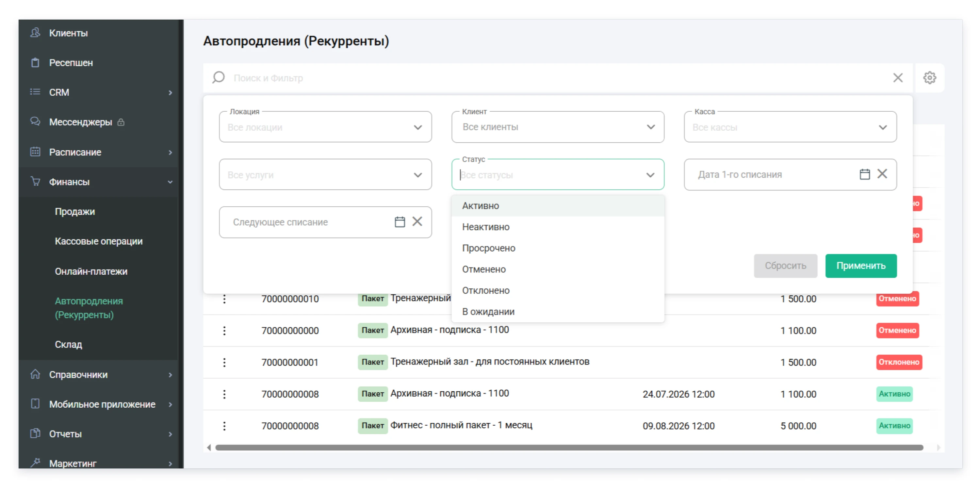This screenshot has width=980, height=489.
Task: Open row menu for 70000000001
Action: [x=224, y=363]
